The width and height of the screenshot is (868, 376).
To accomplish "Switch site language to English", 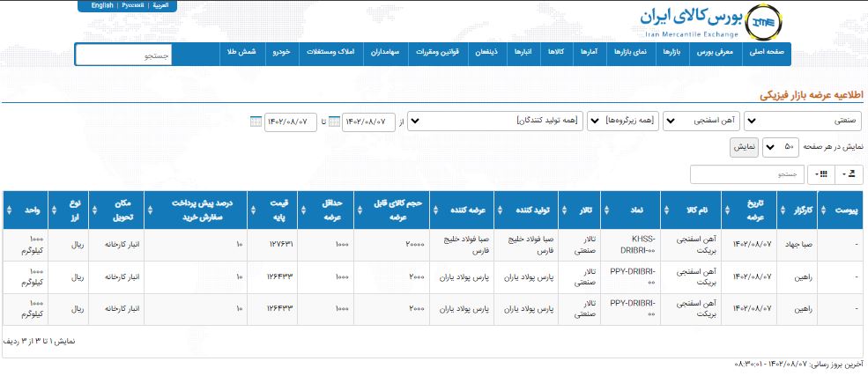I will (x=102, y=5).
